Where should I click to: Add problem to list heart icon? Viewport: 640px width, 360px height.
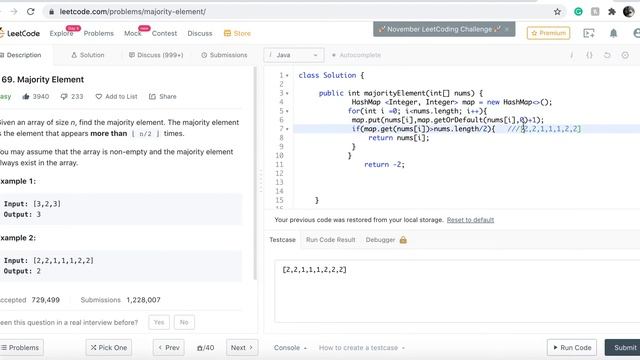(x=99, y=97)
